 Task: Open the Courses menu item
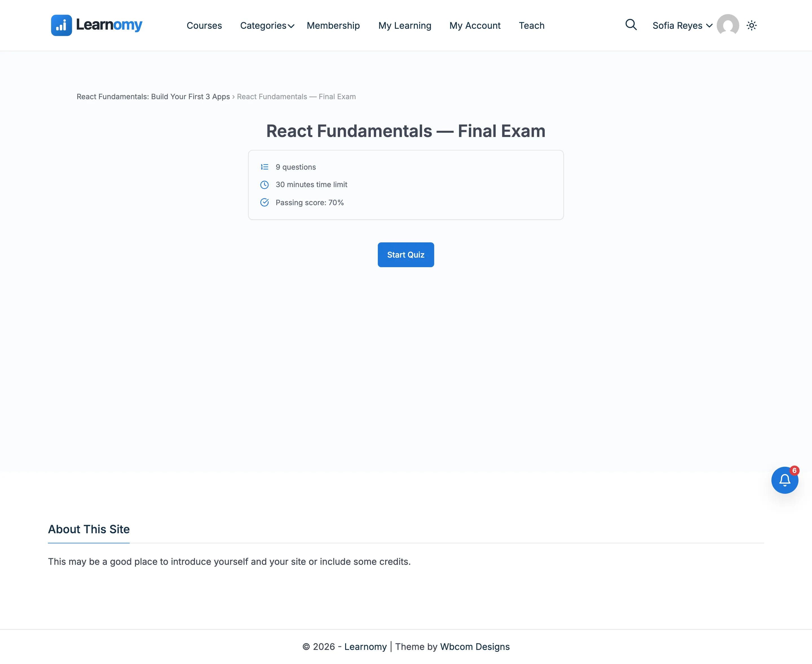pyautogui.click(x=204, y=26)
